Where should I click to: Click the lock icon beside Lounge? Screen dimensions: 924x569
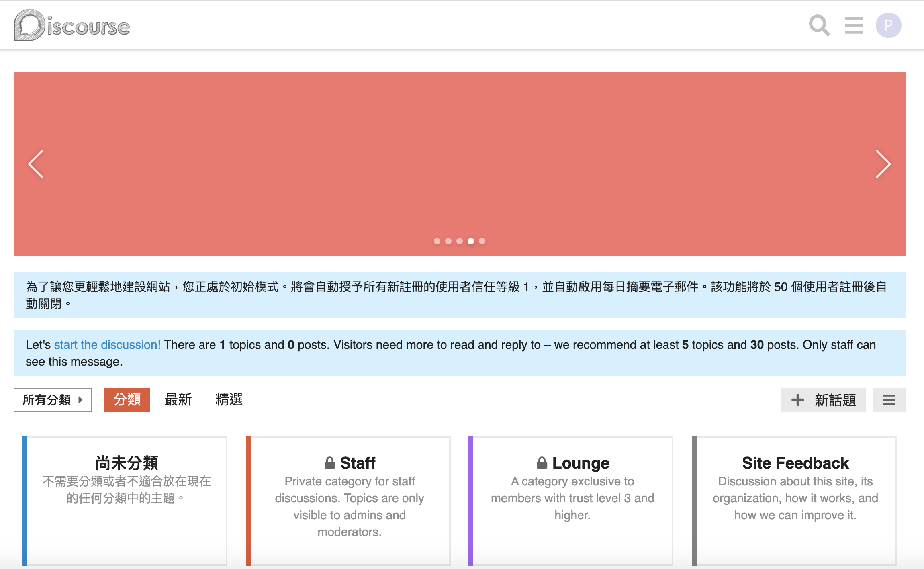[542, 463]
